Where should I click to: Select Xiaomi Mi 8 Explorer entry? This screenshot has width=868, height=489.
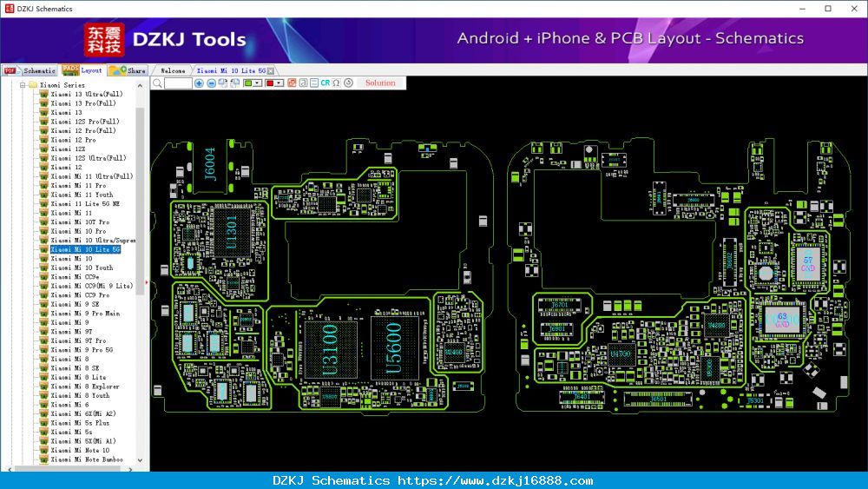click(85, 387)
